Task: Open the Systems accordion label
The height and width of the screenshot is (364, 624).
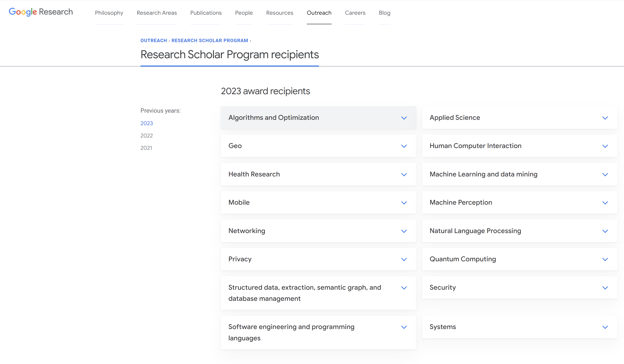Action: click(x=443, y=327)
